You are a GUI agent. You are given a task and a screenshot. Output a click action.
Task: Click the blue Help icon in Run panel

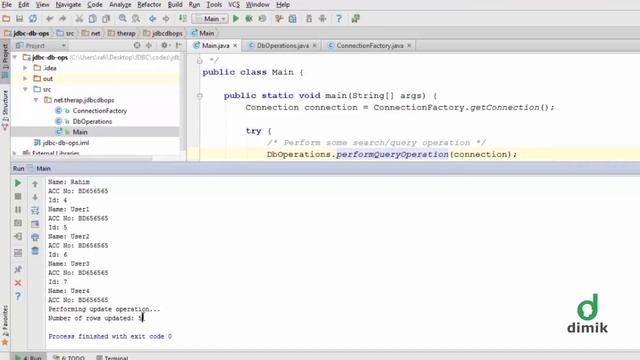pyautogui.click(x=18, y=296)
